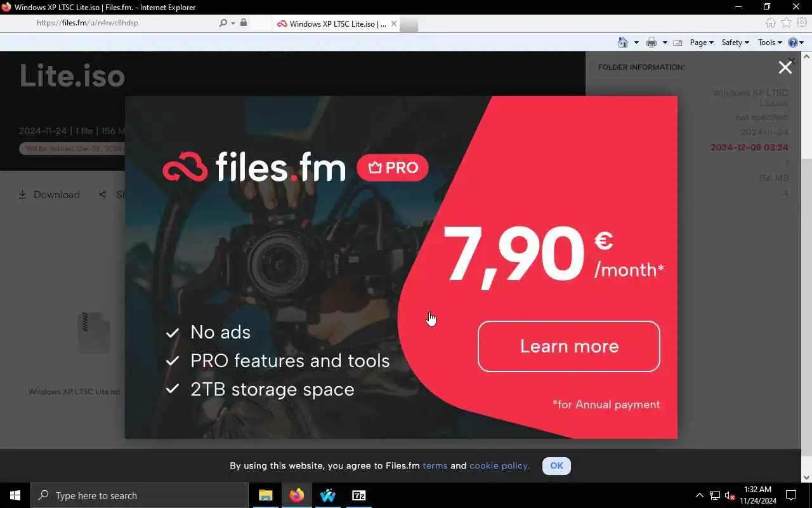812x508 pixels.
Task: Open Firefox from the taskbar
Action: tap(296, 495)
